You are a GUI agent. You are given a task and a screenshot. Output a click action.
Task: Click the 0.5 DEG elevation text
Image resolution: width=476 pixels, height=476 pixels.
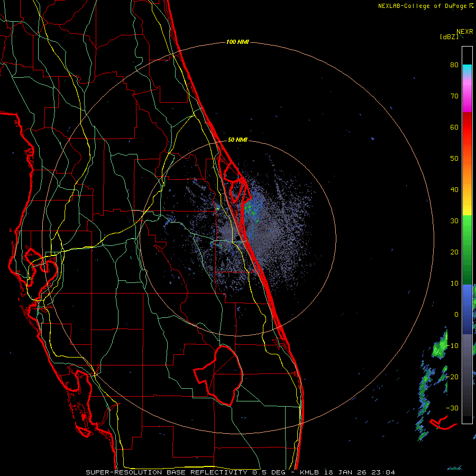[x=268, y=472]
